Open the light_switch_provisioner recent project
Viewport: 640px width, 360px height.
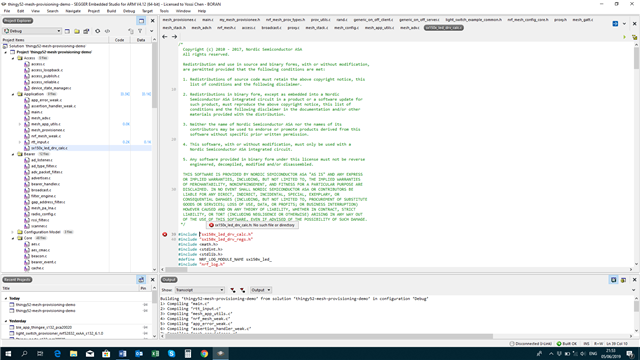pos(59,333)
